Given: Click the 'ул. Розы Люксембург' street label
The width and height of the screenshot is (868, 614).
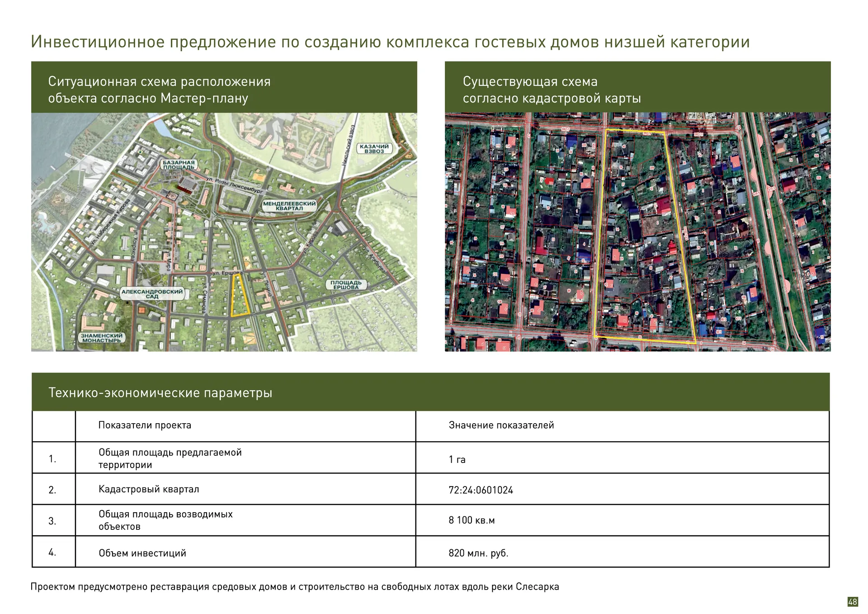Looking at the screenshot, I should (x=234, y=185).
